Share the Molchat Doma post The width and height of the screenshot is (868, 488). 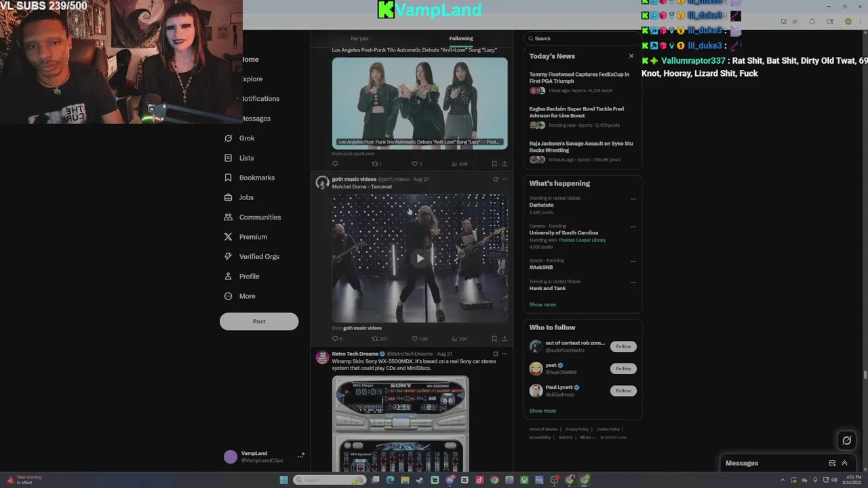[x=505, y=338]
